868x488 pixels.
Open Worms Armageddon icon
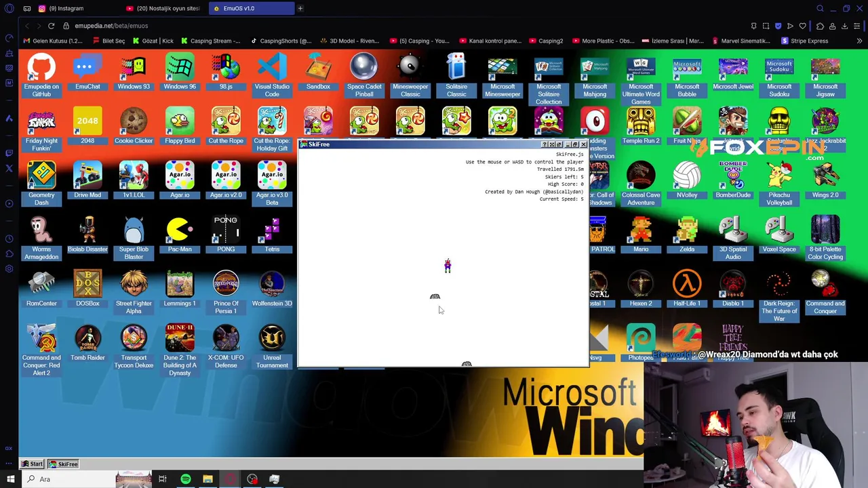41,238
